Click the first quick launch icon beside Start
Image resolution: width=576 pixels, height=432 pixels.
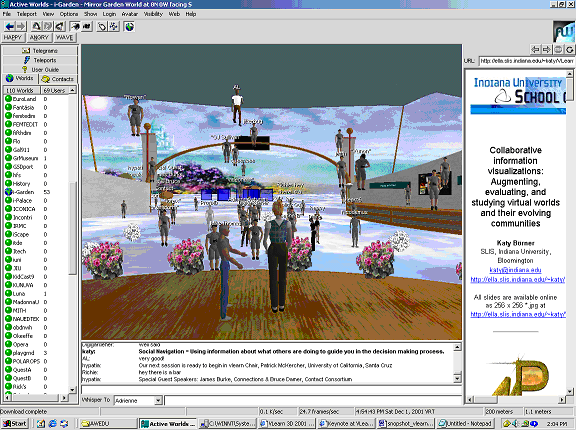40,424
